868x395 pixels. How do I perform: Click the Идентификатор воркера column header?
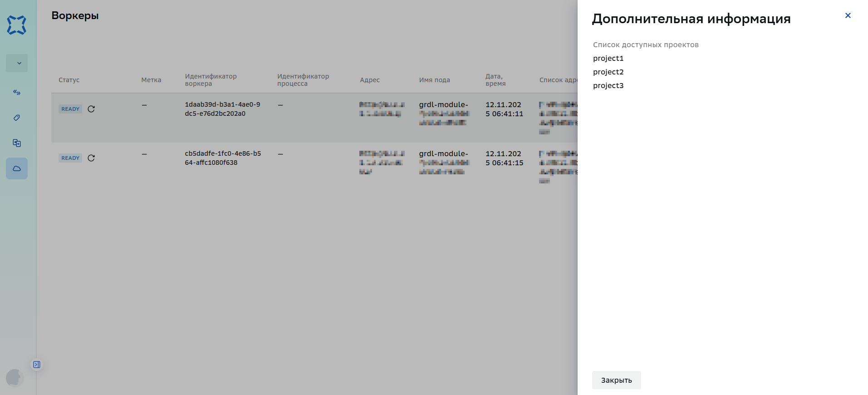point(211,80)
